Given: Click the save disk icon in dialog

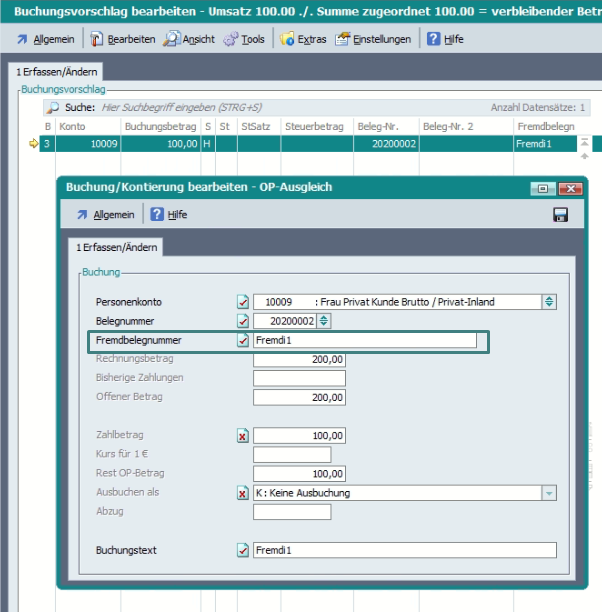Looking at the screenshot, I should click(x=560, y=215).
